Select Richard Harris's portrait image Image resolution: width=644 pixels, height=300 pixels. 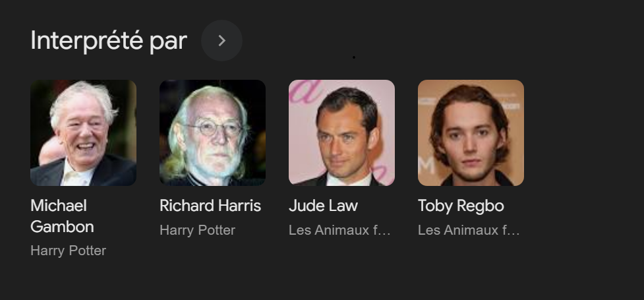[212, 133]
